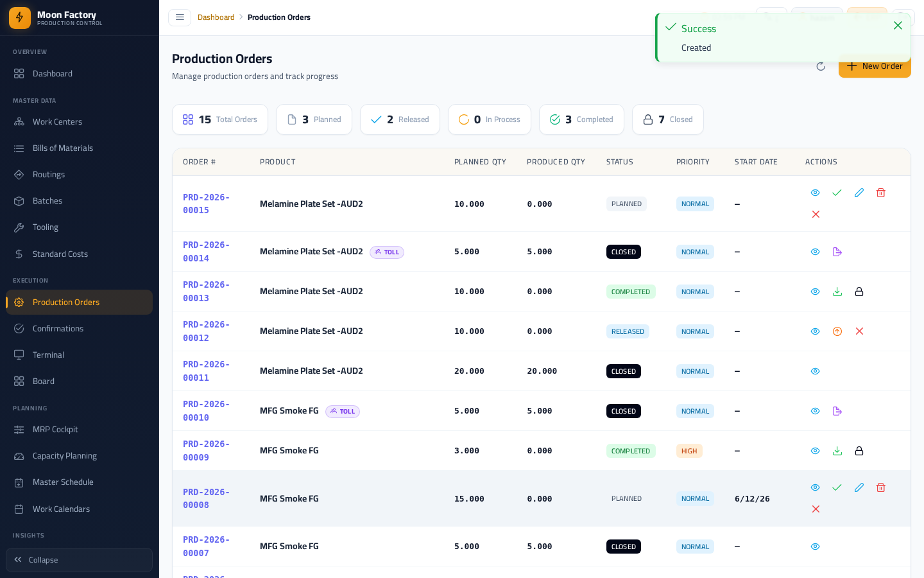924x578 pixels.
Task: Click the download icon for order PRD-2026-00009
Action: pos(837,451)
